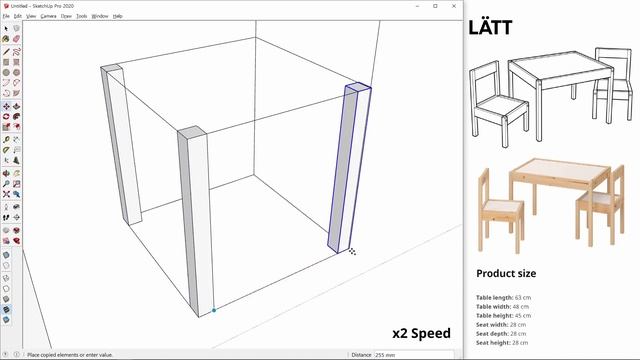
Task: Toggle Back Edges face style
Action: coord(6,265)
